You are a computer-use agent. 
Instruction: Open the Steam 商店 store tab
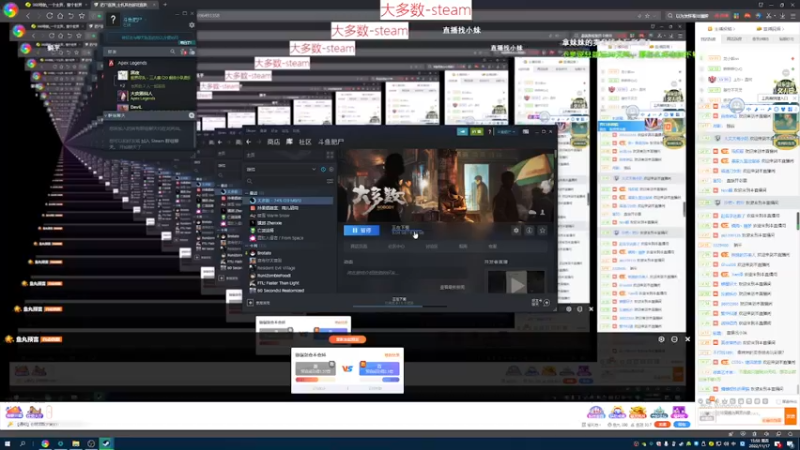click(273, 142)
